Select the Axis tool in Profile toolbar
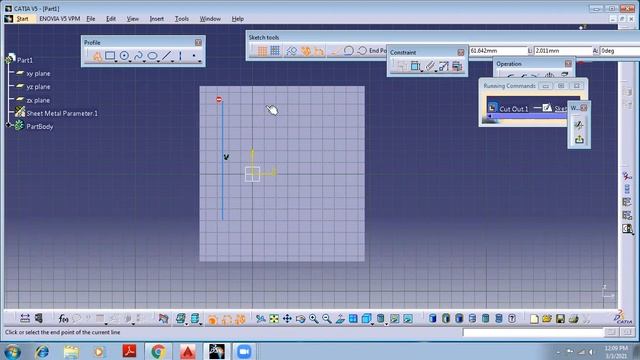The width and height of the screenshot is (640, 360). 180,56
